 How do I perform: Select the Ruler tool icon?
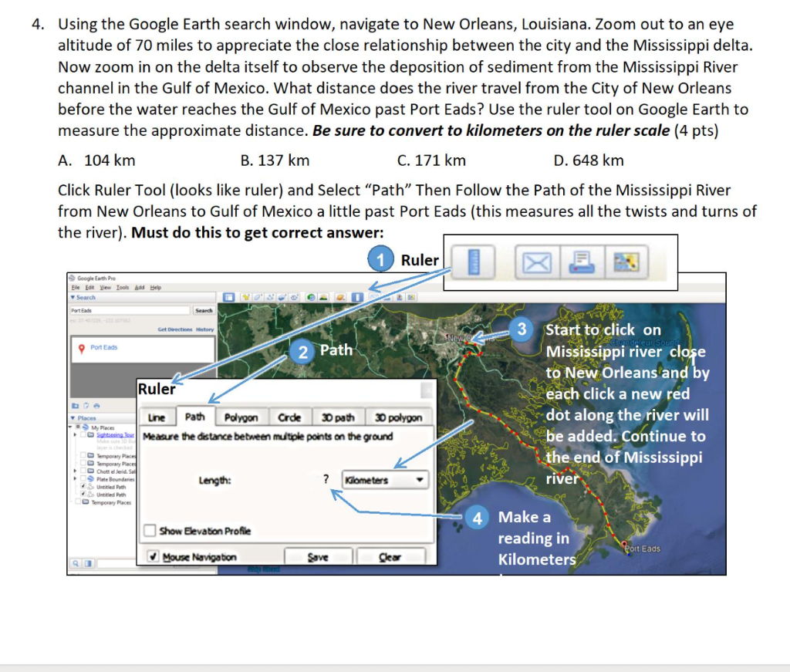pos(473,259)
